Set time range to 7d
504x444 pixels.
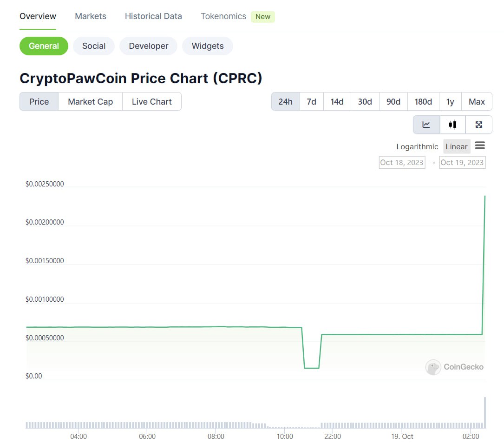[312, 102]
